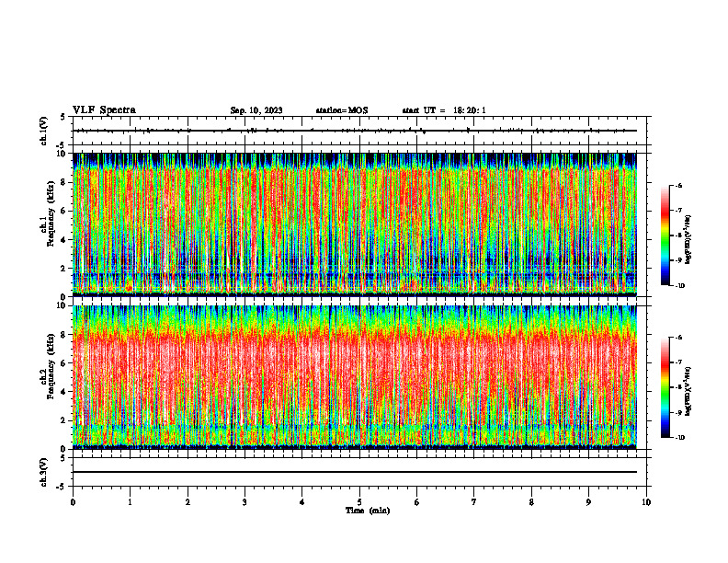Click the "start UT = 18:20:1" header text
Image resolution: width=728 pixels, height=563 pixels.
[x=444, y=110]
